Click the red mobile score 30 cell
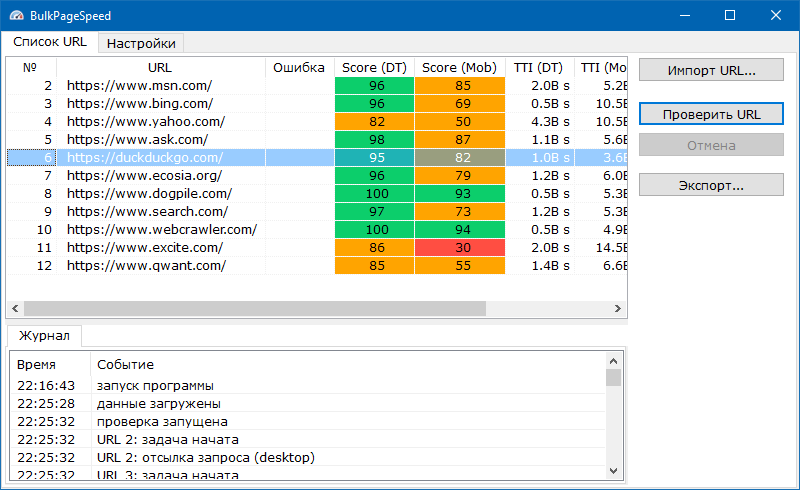 coord(460,248)
